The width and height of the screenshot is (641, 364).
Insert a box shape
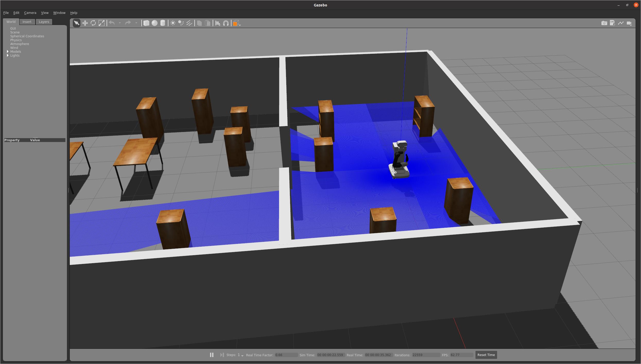[x=146, y=23]
